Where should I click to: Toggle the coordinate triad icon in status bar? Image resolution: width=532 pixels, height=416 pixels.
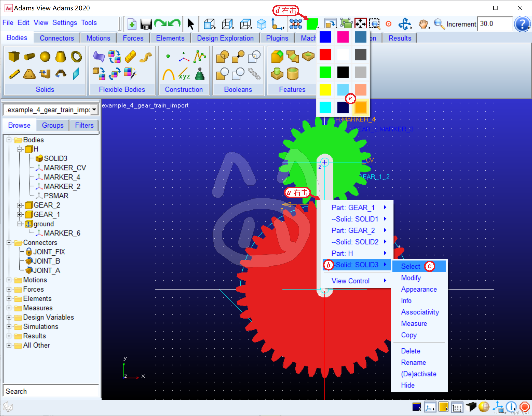[430, 407]
